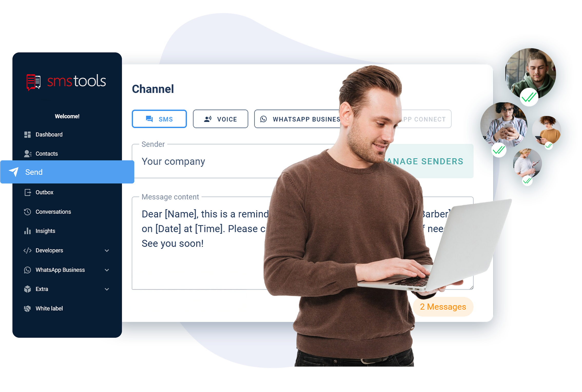This screenshot has height=392, width=582.
Task: Select the SMS channel tab
Action: point(160,119)
